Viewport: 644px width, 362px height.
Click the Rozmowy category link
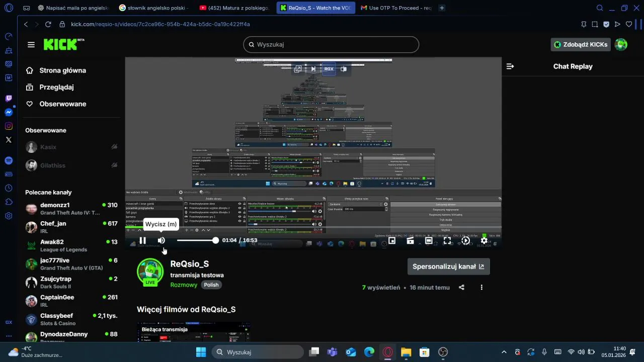(184, 285)
